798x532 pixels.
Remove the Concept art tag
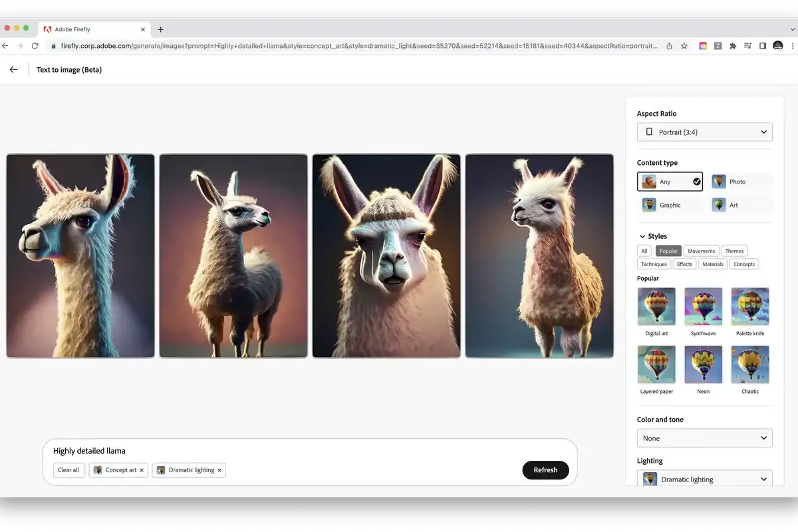[142, 470]
